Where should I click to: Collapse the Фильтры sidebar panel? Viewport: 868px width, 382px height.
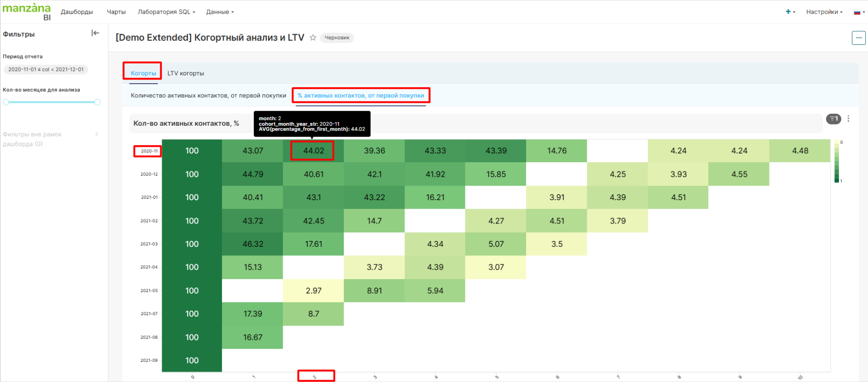(95, 33)
